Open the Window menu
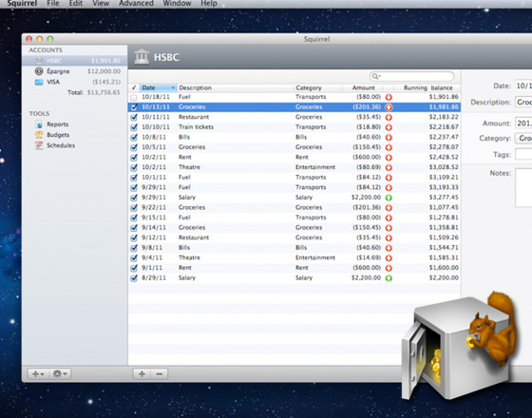This screenshot has width=532, height=418. click(x=177, y=4)
